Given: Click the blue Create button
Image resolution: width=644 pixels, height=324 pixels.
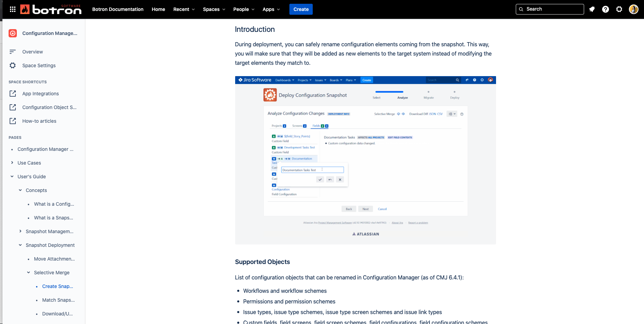Looking at the screenshot, I should point(301,9).
